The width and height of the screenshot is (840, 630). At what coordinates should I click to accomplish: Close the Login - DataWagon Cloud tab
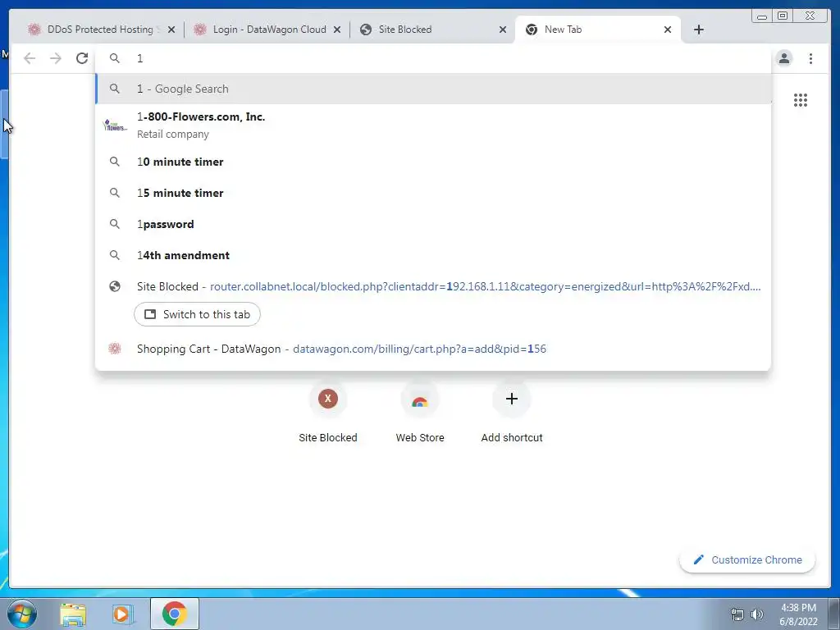pyautogui.click(x=337, y=30)
